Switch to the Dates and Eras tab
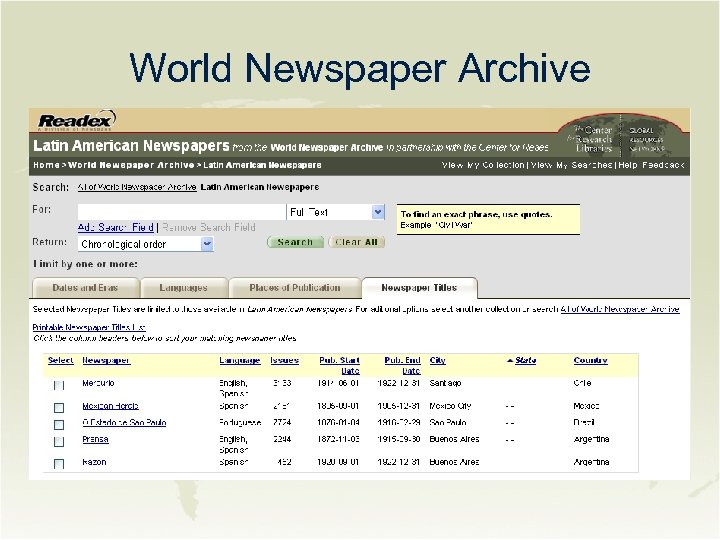Image resolution: width=720 pixels, height=540 pixels. point(85,288)
